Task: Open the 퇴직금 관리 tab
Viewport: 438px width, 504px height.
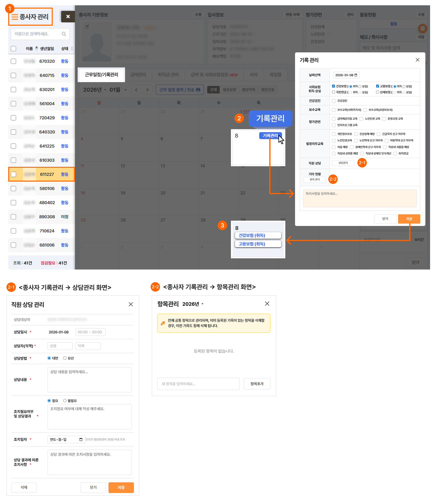Action: [168, 75]
